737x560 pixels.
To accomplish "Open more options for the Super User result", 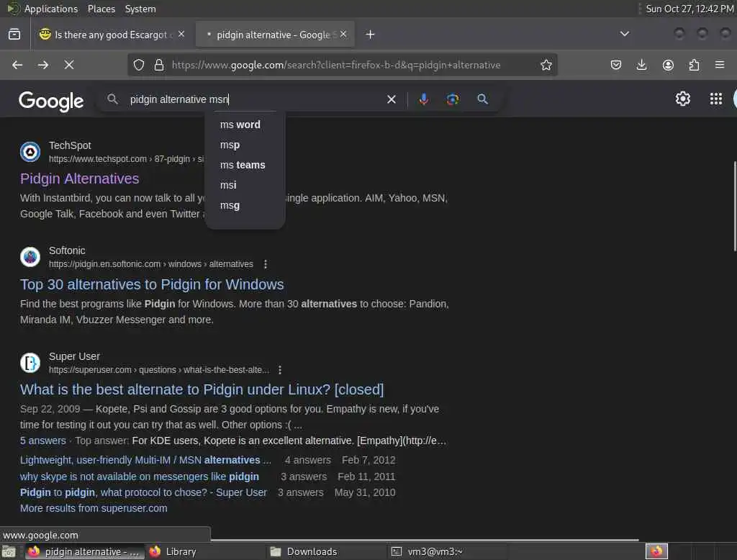I will [x=280, y=370].
